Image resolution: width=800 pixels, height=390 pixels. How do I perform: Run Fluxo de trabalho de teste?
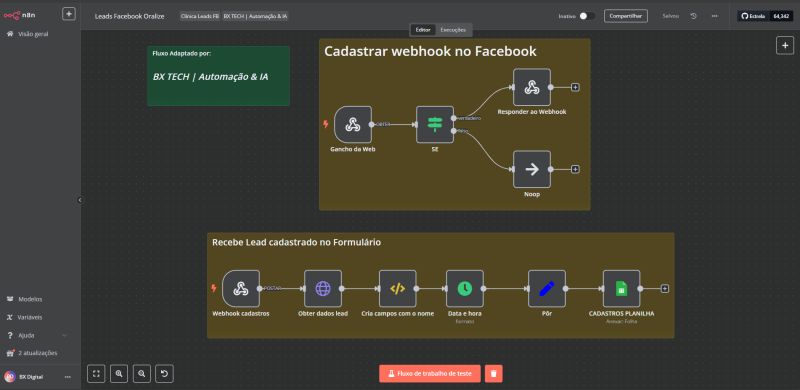pos(430,374)
